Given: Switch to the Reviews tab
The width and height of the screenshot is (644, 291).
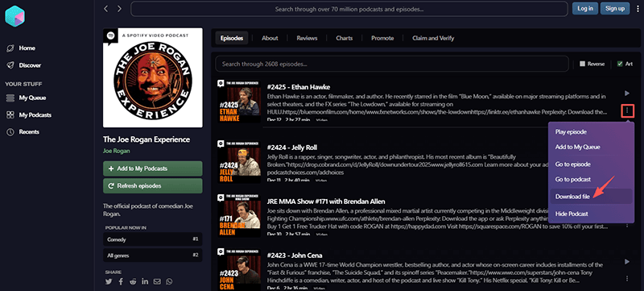Looking at the screenshot, I should [307, 38].
